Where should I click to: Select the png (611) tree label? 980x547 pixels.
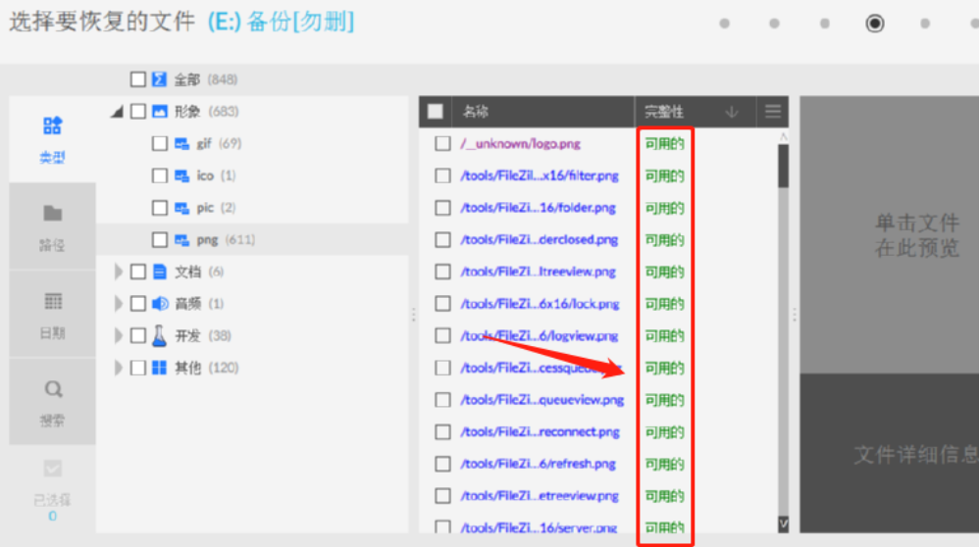click(x=226, y=240)
